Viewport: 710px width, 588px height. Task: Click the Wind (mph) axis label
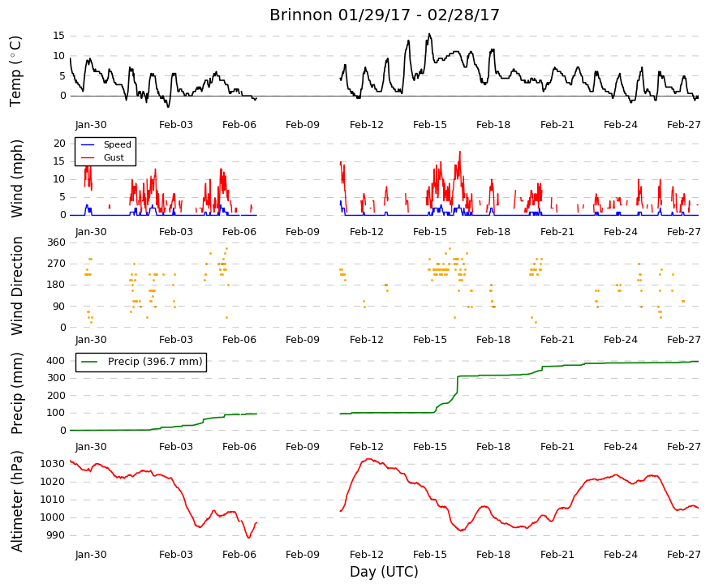click(16, 178)
